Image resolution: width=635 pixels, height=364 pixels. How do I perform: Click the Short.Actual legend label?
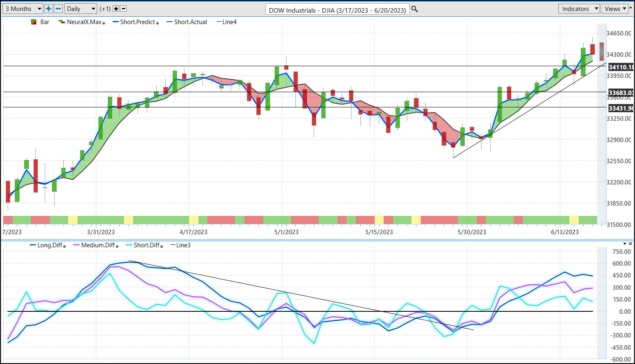point(191,22)
